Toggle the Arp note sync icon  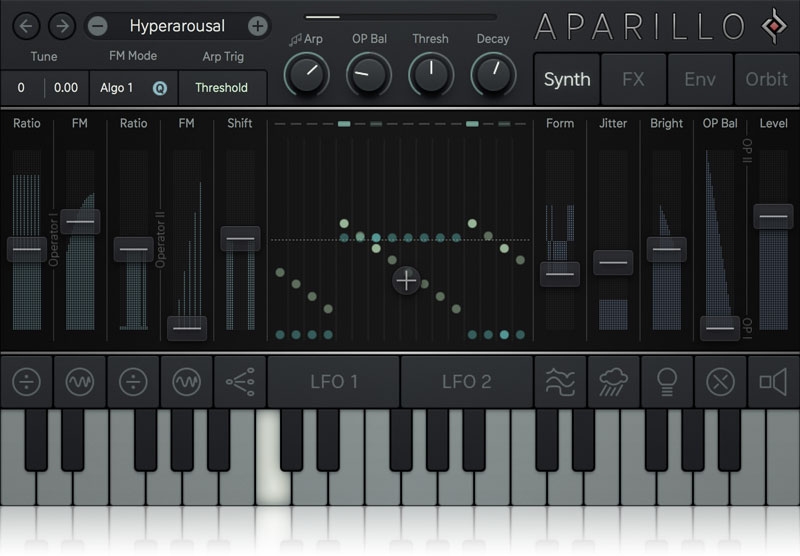[x=294, y=40]
